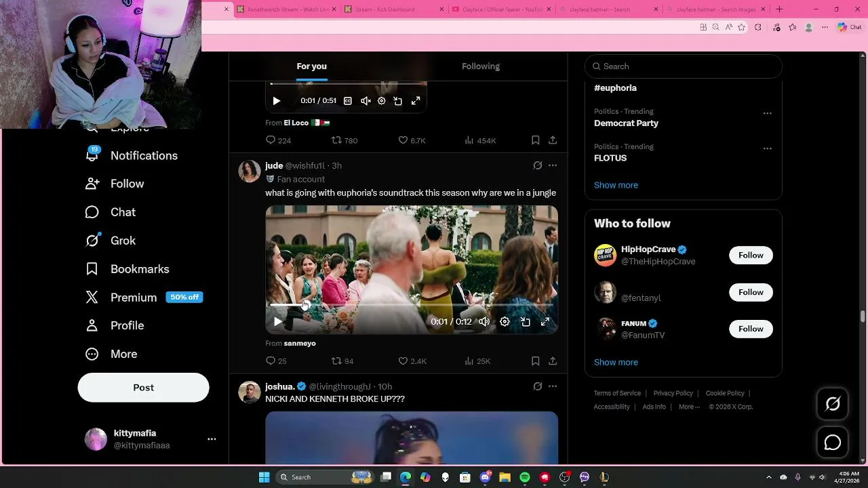Open options for Democrat Party trend
This screenshot has height=488, width=868.
[x=768, y=113]
